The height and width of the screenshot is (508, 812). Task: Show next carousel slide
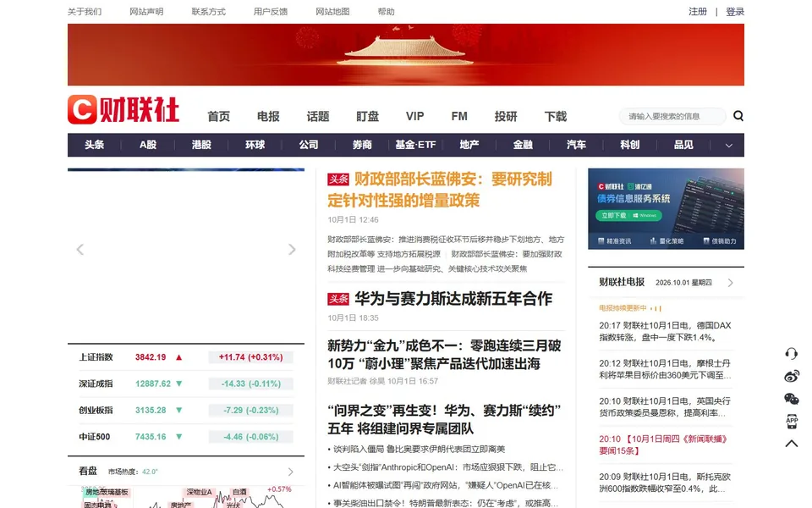pos(292,249)
